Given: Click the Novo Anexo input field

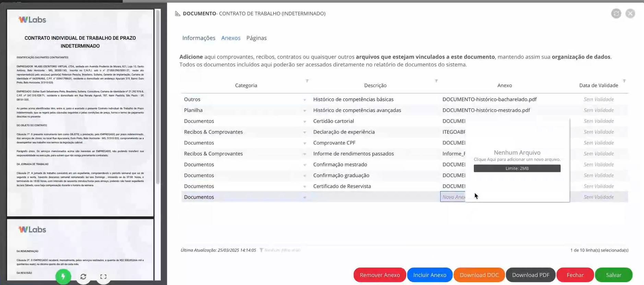Looking at the screenshot, I should pos(453,197).
